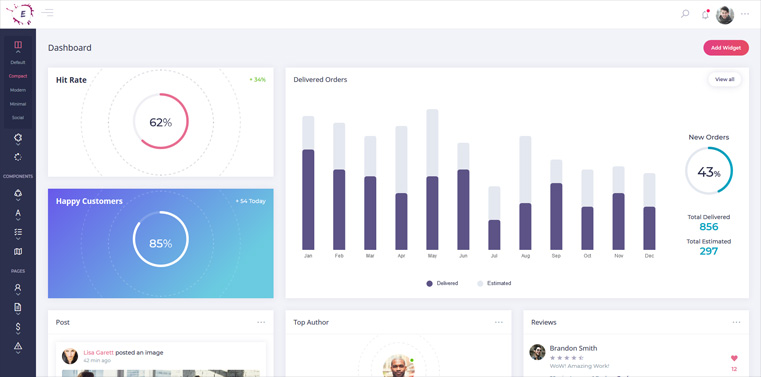Toggle the Delivered legend series

442,283
